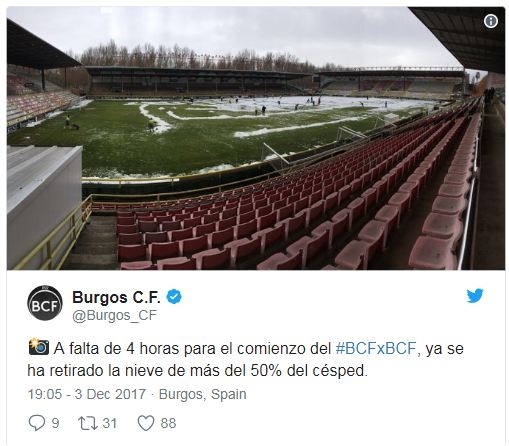Click the Burgos C.F. account name
Image resolution: width=509 pixels, height=446 pixels.
tap(116, 297)
